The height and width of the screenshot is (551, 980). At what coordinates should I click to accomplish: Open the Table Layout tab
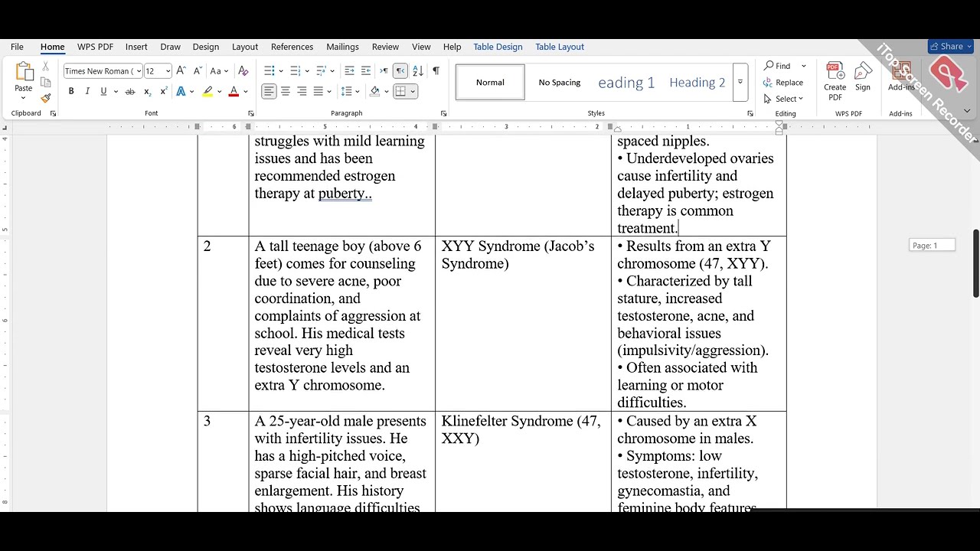point(560,47)
